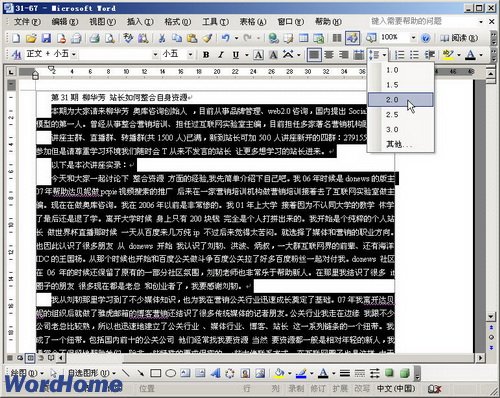
Task: Toggle right alignment
Action: coord(344,54)
